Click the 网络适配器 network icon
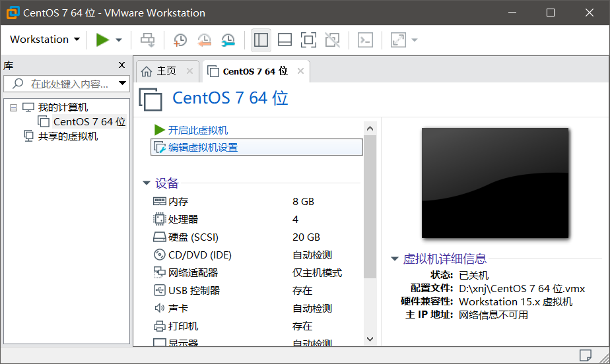Viewport: 610px width, 364px height. click(x=160, y=272)
